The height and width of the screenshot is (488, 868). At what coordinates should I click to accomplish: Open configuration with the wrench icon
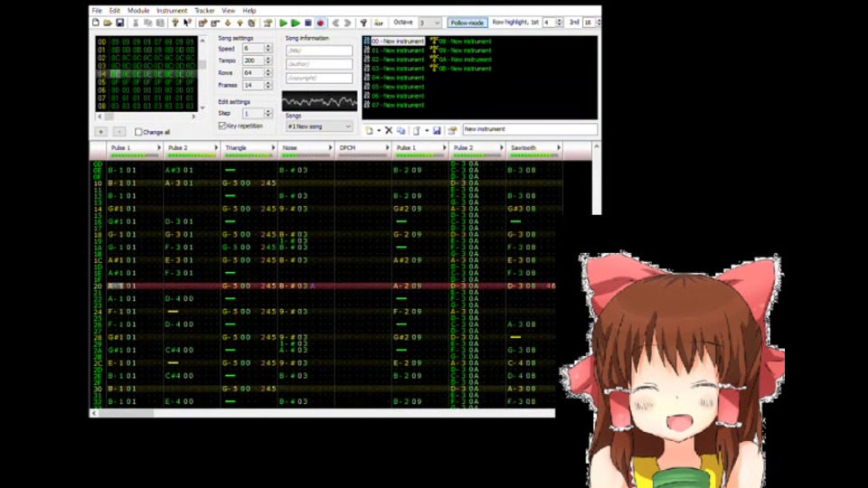click(x=363, y=23)
